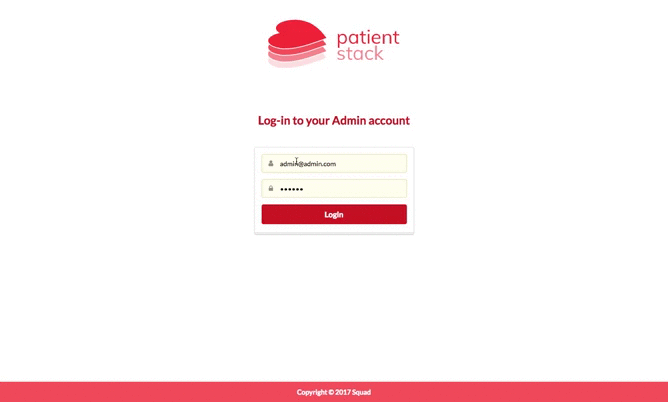Click the stacked heart logo icon

coord(297,43)
